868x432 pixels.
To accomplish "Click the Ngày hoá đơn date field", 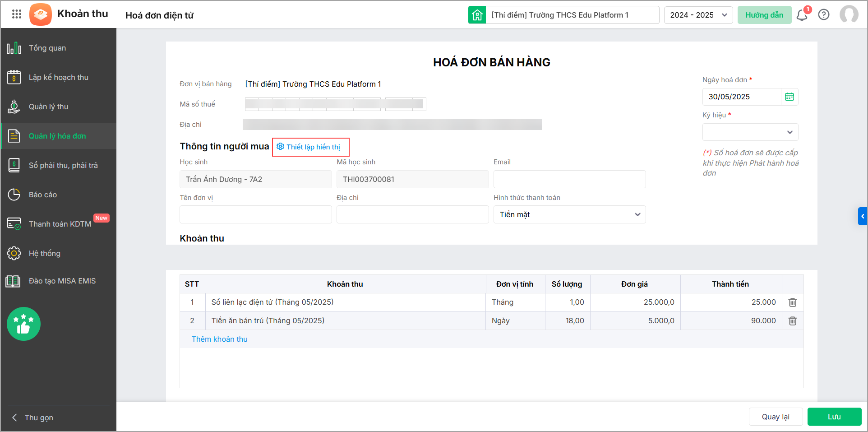I will tap(742, 97).
